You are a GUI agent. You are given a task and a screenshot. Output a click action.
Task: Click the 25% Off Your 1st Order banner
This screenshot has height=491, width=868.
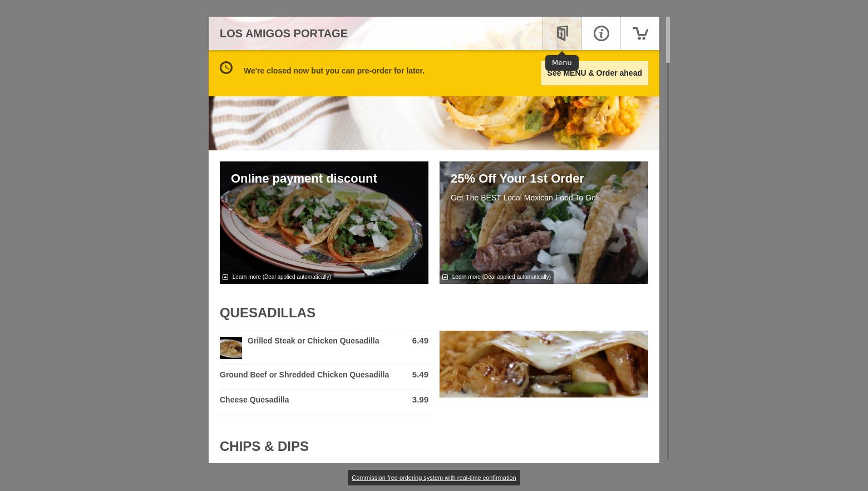[544, 223]
